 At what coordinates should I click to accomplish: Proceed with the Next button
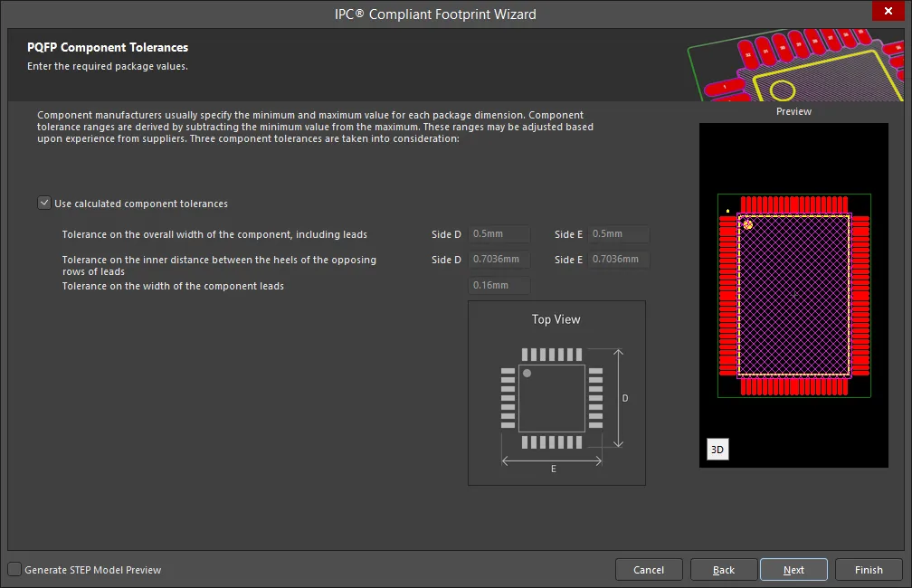pos(793,570)
